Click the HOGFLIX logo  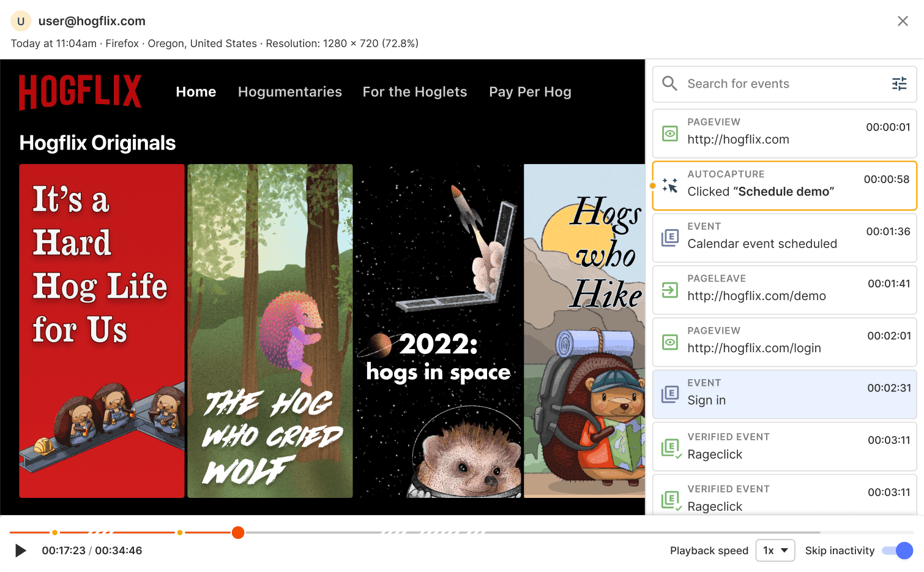(80, 92)
